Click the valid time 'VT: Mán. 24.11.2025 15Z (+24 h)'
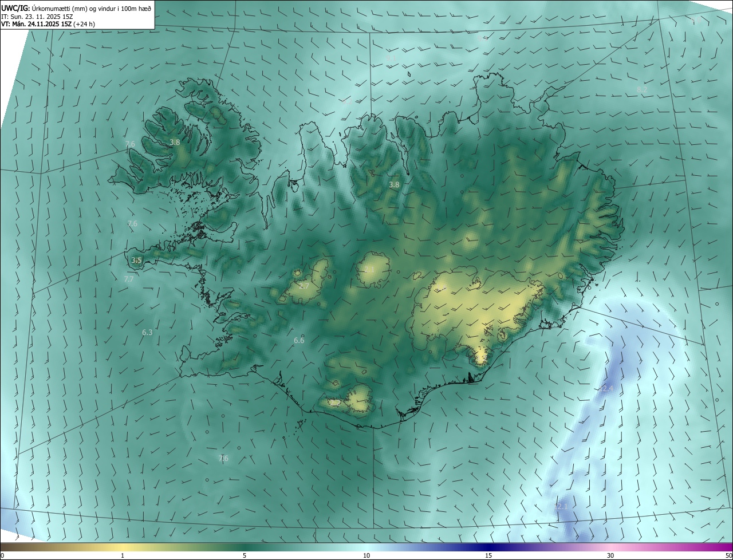The height and width of the screenshot is (560, 733). pos(48,24)
